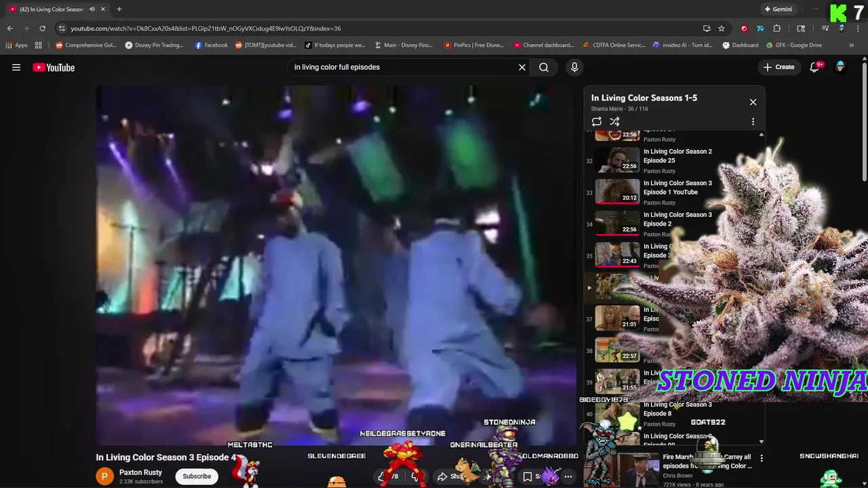The height and width of the screenshot is (488, 868).
Task: Open more actions three-dot menu under video
Action: 568,476
